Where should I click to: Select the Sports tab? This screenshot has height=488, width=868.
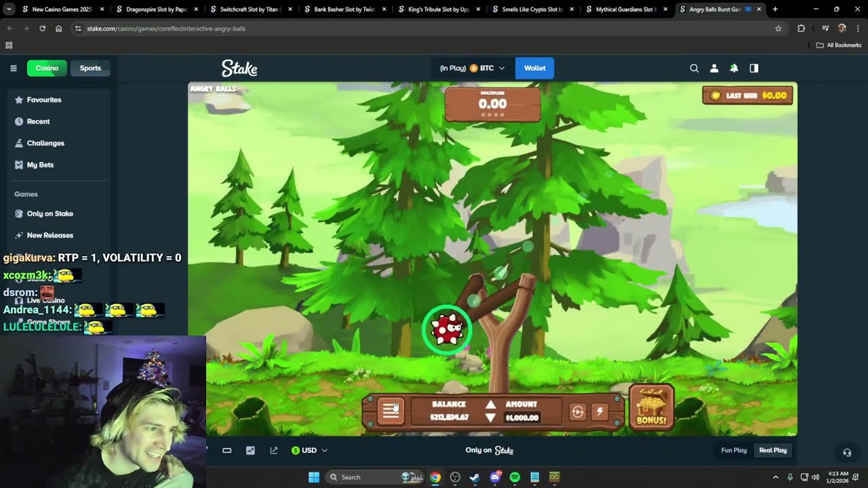[x=90, y=68]
